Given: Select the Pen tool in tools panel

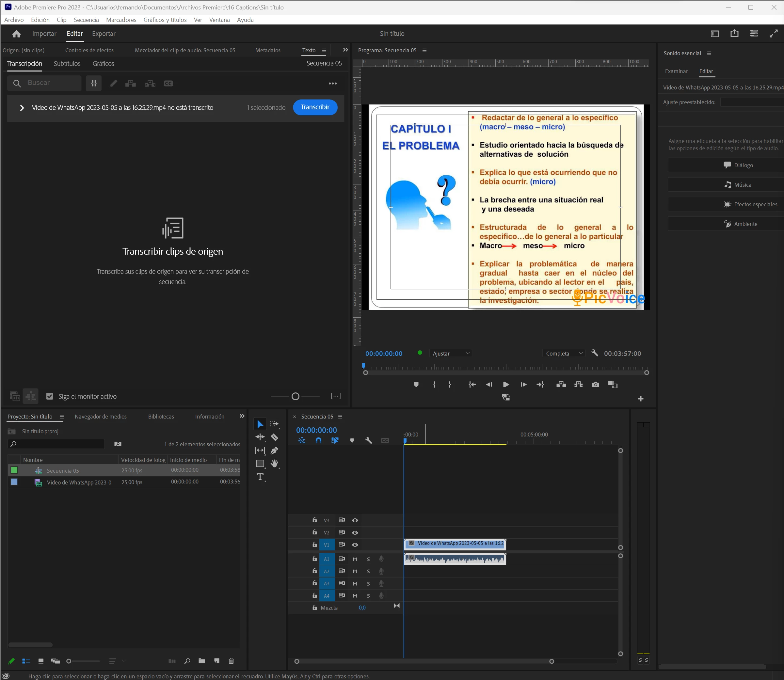Looking at the screenshot, I should (274, 451).
